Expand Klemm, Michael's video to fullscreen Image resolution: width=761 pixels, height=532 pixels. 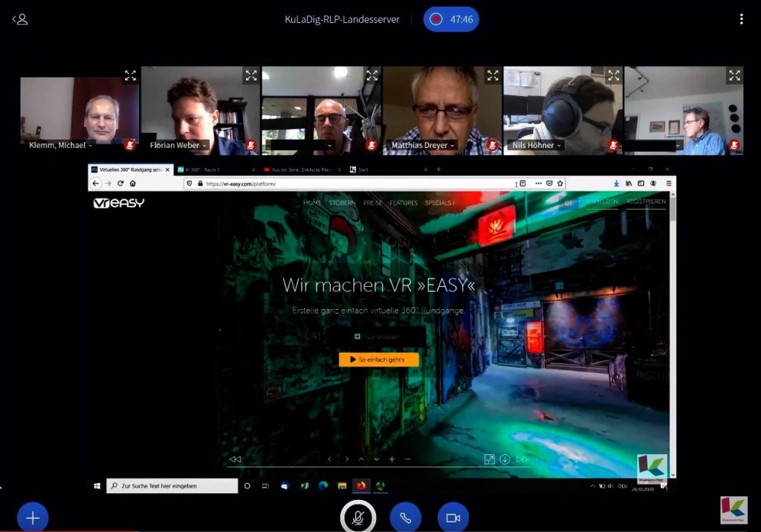(x=130, y=75)
